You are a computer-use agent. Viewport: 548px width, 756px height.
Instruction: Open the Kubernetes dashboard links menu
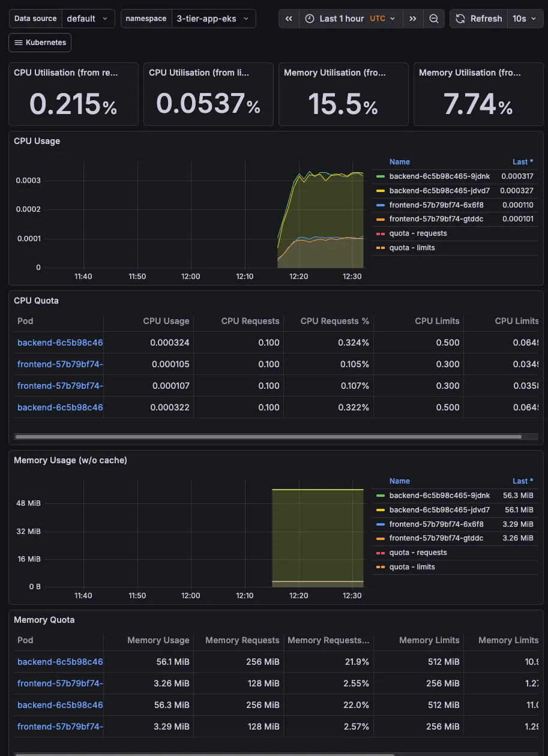point(40,43)
